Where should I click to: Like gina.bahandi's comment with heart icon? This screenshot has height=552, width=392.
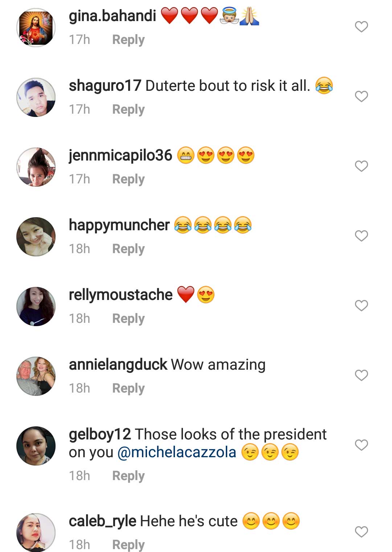tap(361, 27)
